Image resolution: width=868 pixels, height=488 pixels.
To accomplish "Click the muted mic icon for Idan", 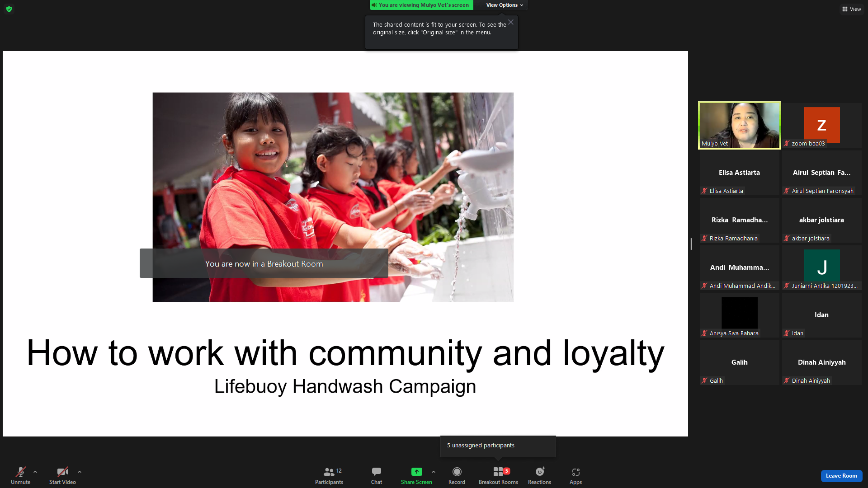I will (x=787, y=333).
